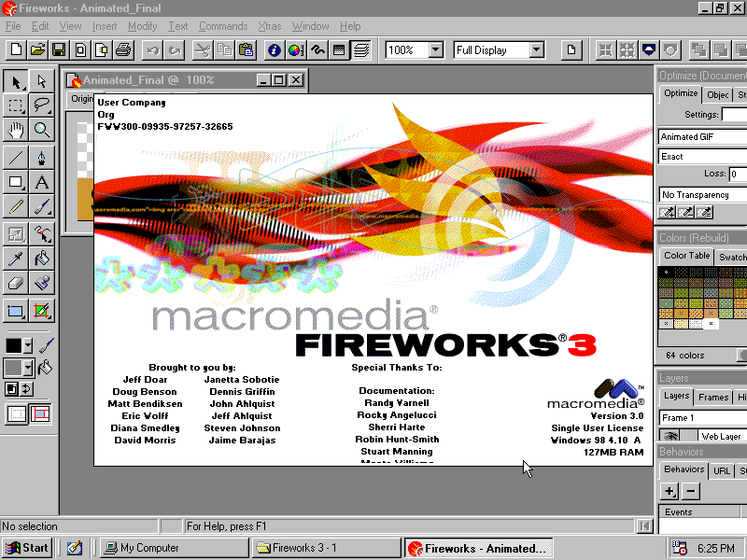Open the stroke color picker dropdown arrow
The image size is (747, 560).
click(28, 345)
